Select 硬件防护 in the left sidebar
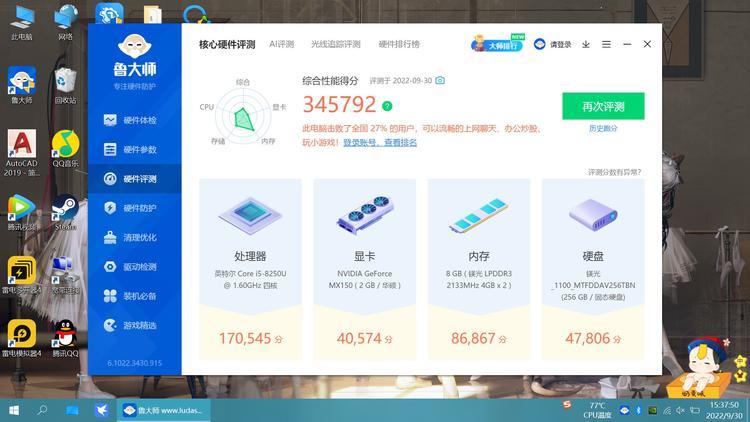Screen dimensions: 750x422 point(138,208)
